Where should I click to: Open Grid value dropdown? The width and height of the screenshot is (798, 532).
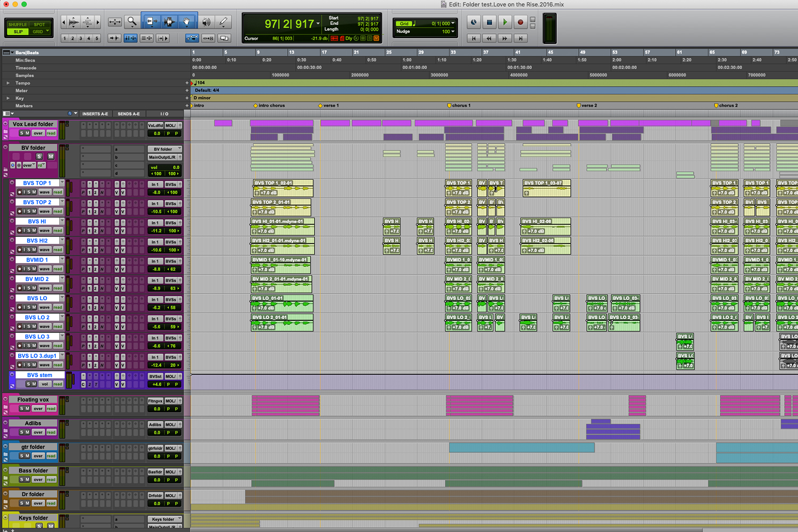click(x=453, y=23)
